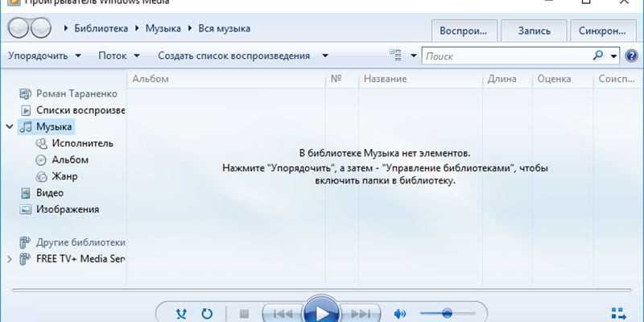The height and width of the screenshot is (322, 644).
Task: Select FREE TV+ Media Server item
Action: [80, 258]
